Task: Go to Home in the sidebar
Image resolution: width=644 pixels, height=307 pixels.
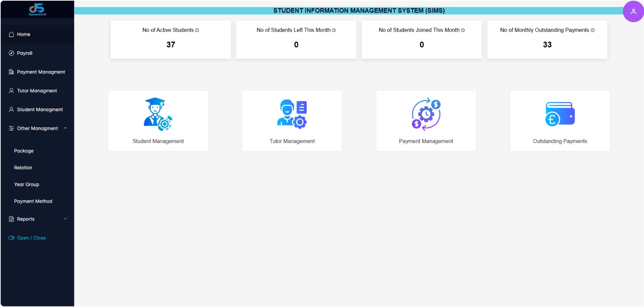Action: [x=23, y=34]
